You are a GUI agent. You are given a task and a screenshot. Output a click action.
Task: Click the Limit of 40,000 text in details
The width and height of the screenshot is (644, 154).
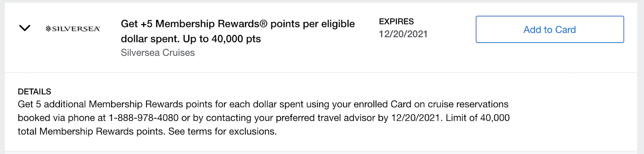pos(477,118)
